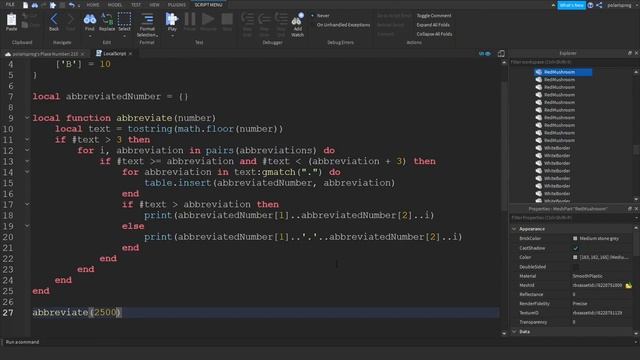The width and height of the screenshot is (640, 360).
Task: Collapse the fold arrow at line 11
Action: [27, 140]
